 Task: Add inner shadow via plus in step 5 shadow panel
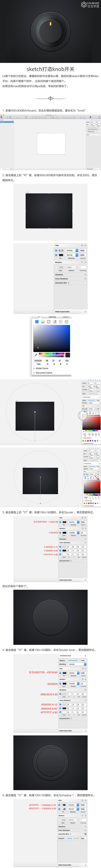point(85,830)
